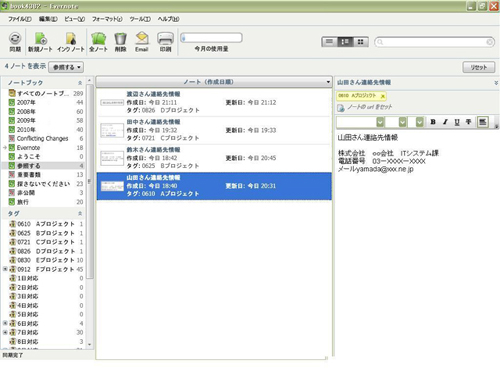
Task: Clear the search field with X icon
Action: tap(489, 42)
